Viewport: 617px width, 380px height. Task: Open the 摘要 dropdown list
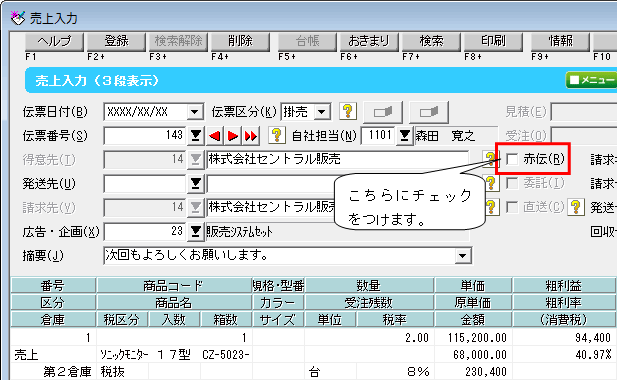click(463, 256)
